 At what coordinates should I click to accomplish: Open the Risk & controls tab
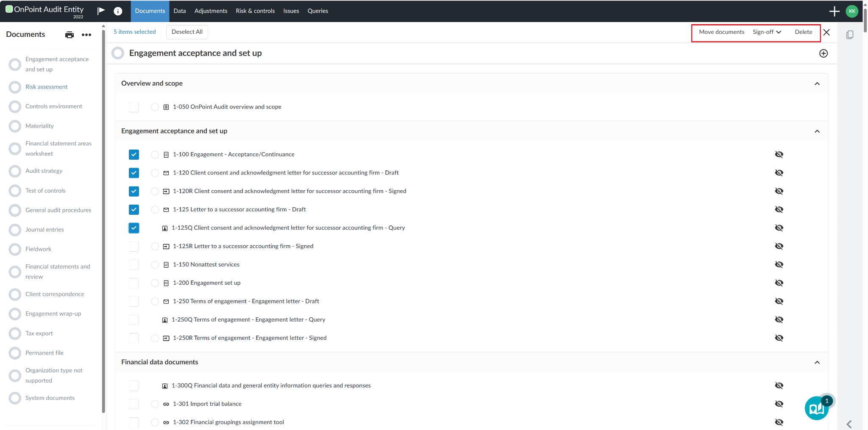point(255,11)
